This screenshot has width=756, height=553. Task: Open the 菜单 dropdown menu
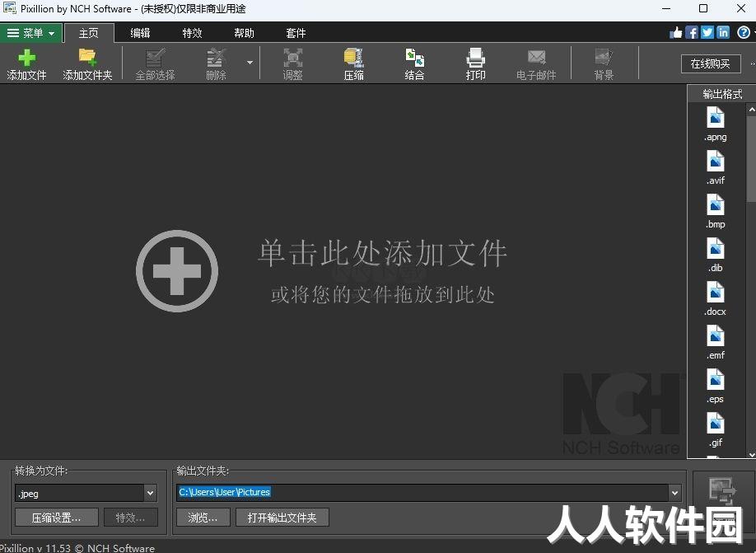pyautogui.click(x=30, y=33)
